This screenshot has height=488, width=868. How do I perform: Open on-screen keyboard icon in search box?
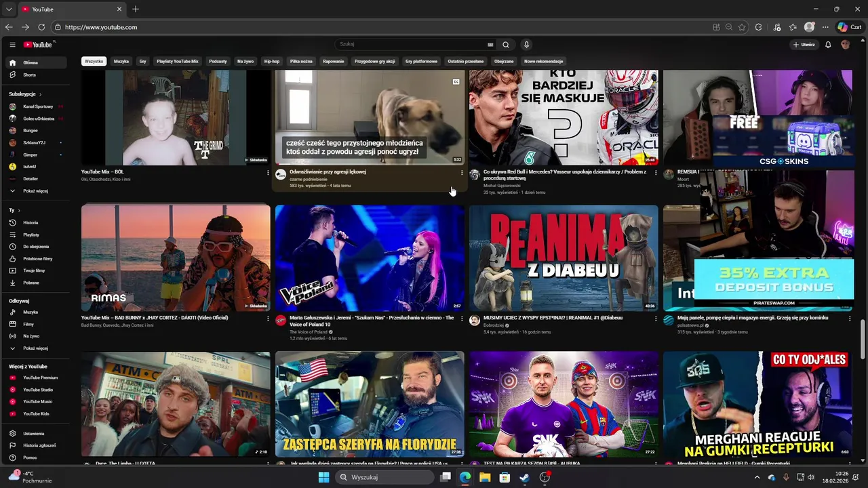[490, 45]
